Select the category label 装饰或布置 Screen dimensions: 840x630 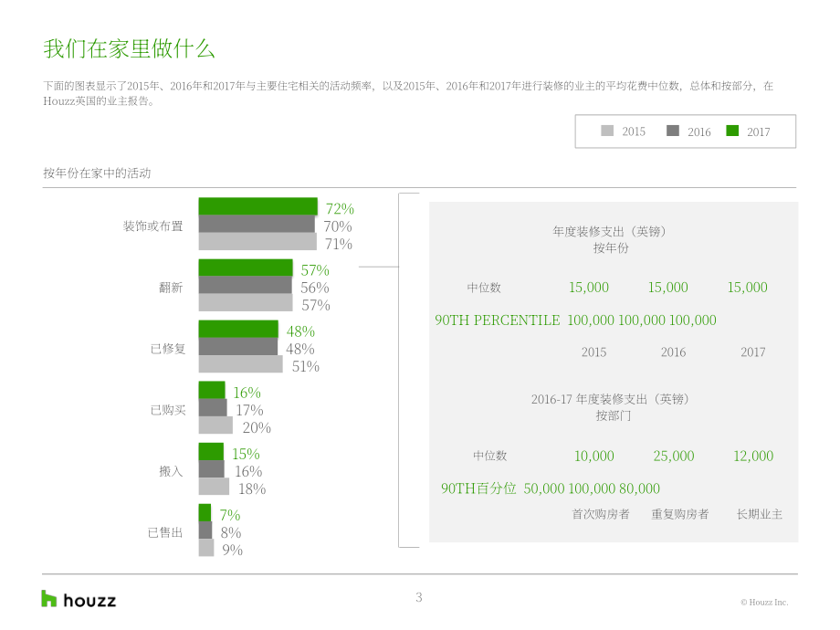point(153,226)
